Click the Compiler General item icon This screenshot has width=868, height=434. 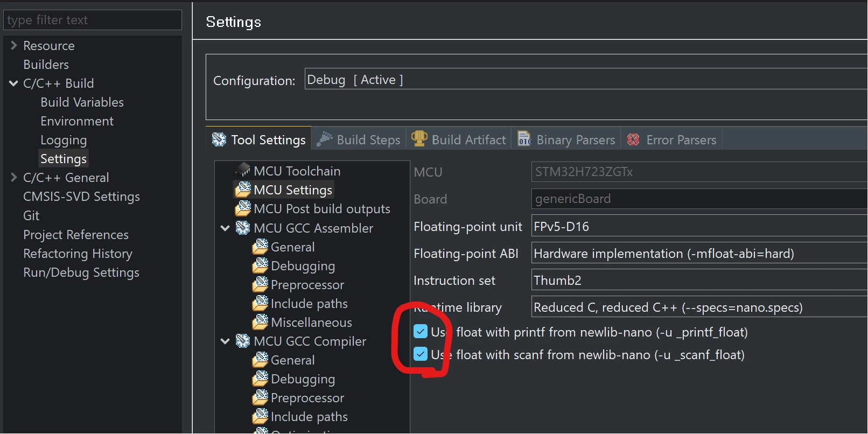[x=261, y=360]
